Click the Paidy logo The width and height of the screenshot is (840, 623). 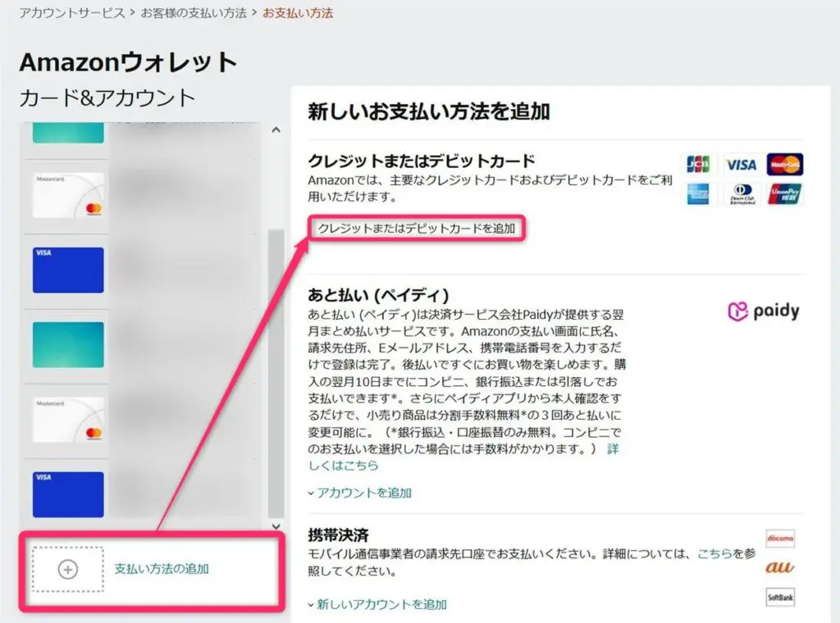tap(764, 311)
